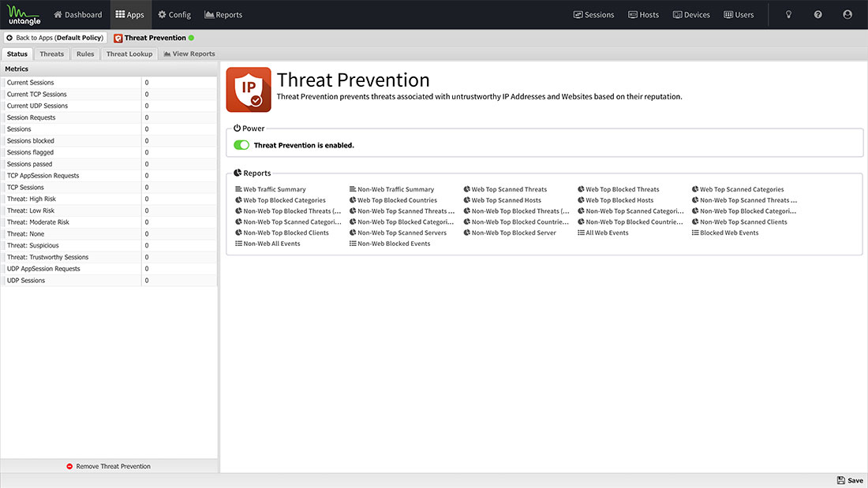View active Sessions
868x488 pixels.
coord(593,15)
